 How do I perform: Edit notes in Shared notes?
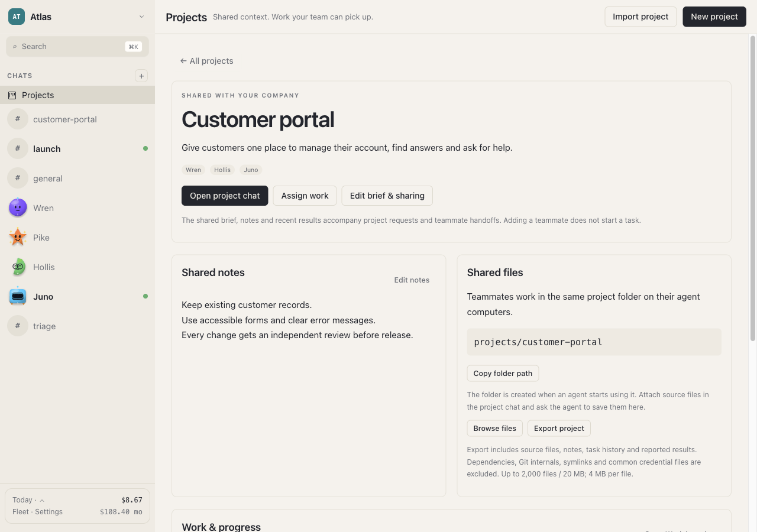pos(412,280)
